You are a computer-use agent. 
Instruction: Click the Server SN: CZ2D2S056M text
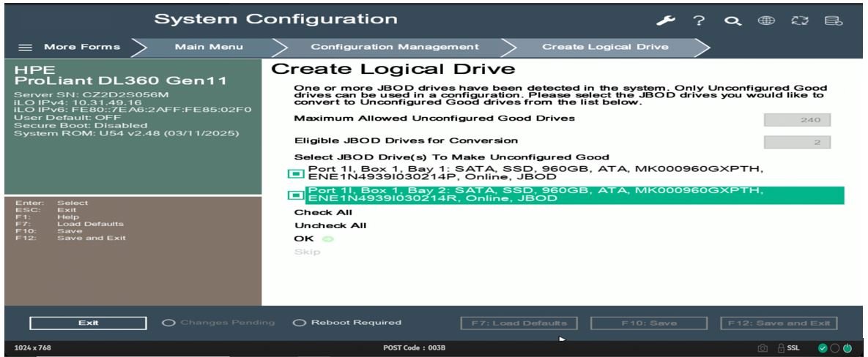(91, 94)
